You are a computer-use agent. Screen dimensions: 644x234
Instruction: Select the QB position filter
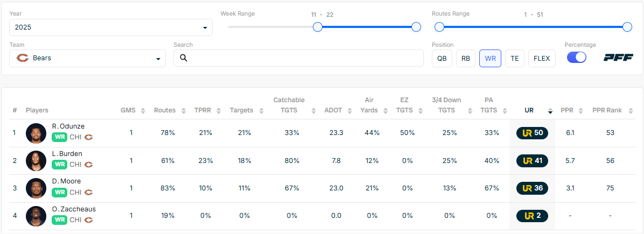point(442,58)
